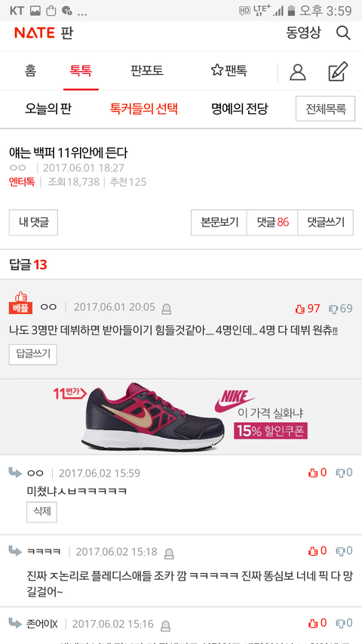Upvote the best comment with 97 likes
Viewport: 362px width, 644px height.
pyautogui.click(x=308, y=309)
